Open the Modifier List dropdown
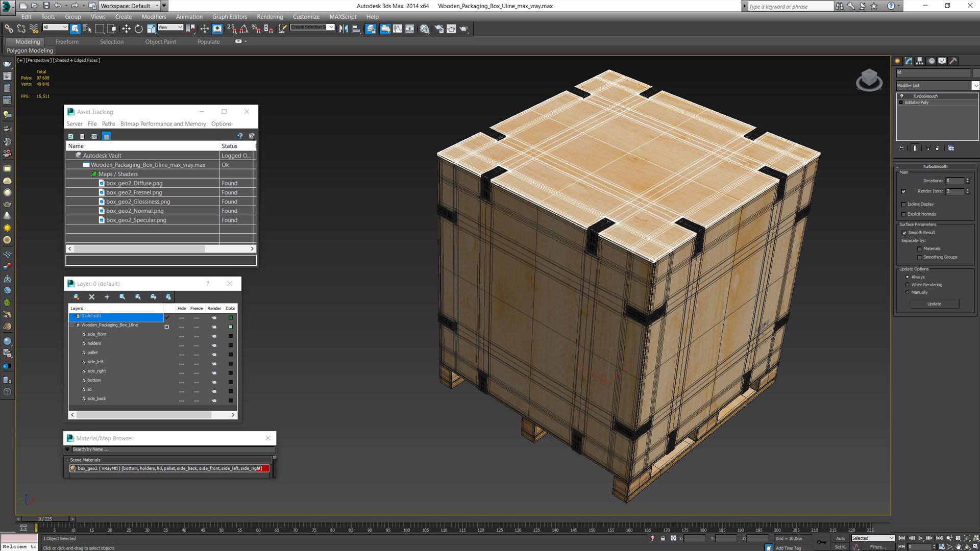This screenshot has height=551, width=980. coord(937,85)
